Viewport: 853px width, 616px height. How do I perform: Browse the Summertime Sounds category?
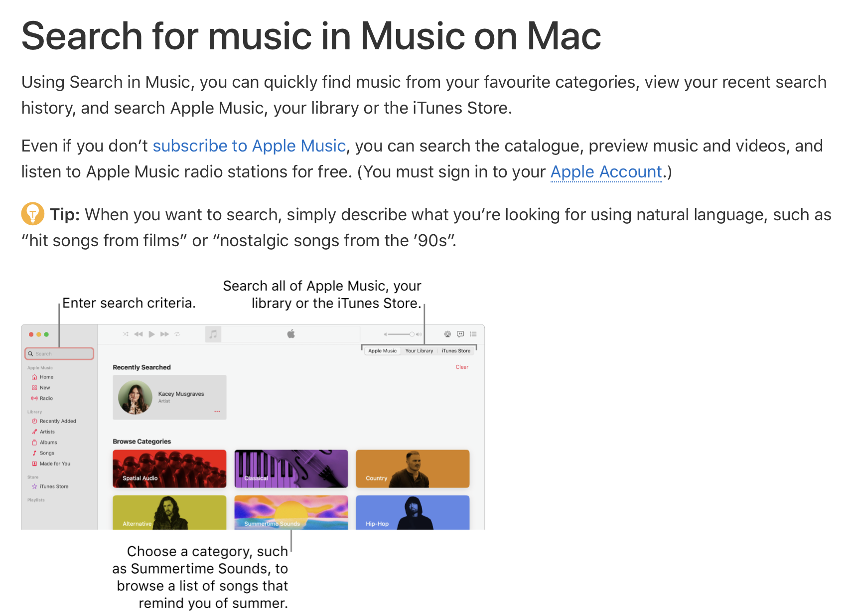[291, 512]
